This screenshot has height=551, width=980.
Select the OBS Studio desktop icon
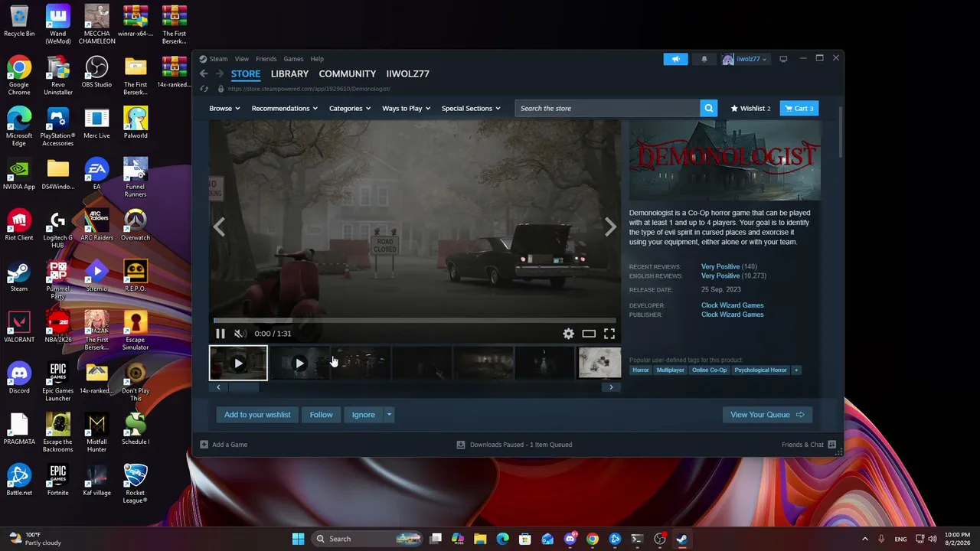[x=96, y=72]
